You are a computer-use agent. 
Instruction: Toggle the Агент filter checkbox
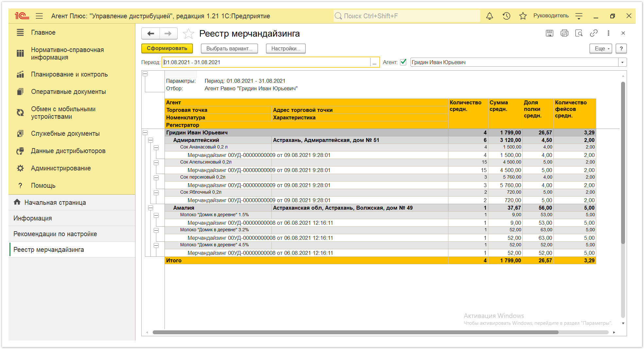[x=403, y=62]
